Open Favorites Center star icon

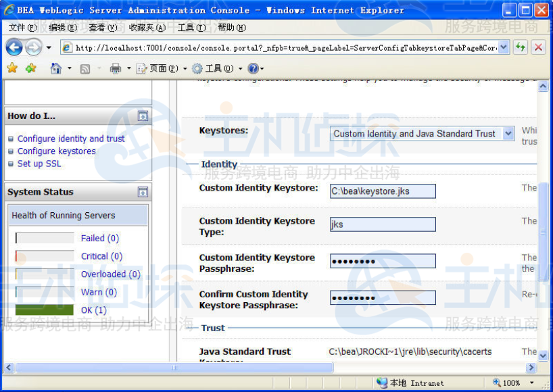click(12, 68)
